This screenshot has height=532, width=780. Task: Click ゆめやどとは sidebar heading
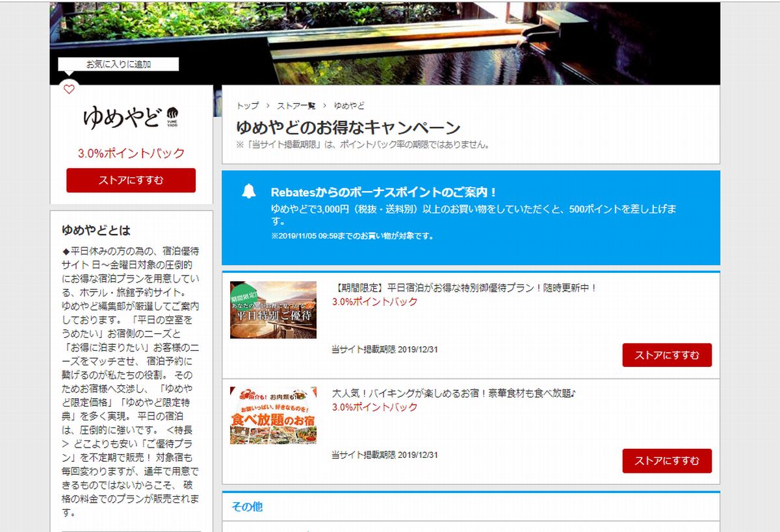click(x=96, y=230)
